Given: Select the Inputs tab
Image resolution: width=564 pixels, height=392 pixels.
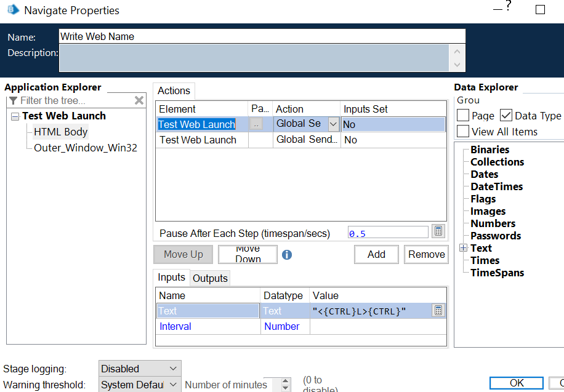Looking at the screenshot, I should pos(171,278).
